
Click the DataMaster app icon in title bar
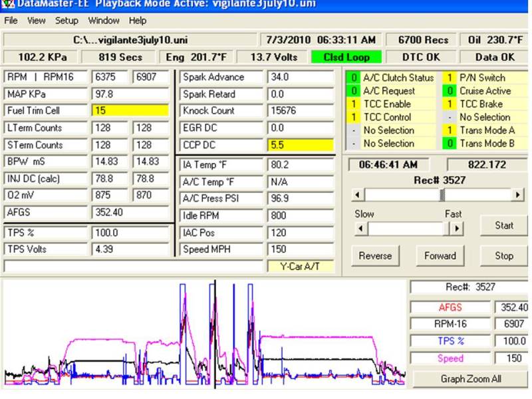[7, 4]
